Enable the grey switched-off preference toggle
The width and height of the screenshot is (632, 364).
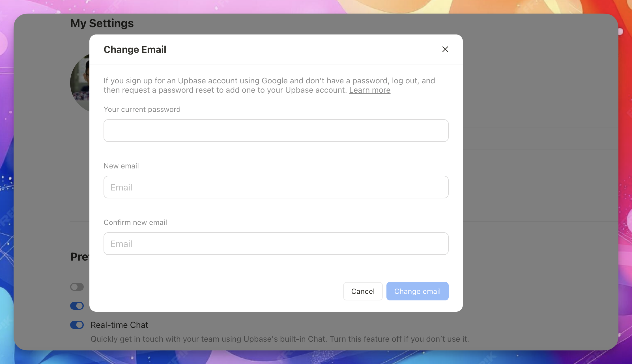(77, 287)
